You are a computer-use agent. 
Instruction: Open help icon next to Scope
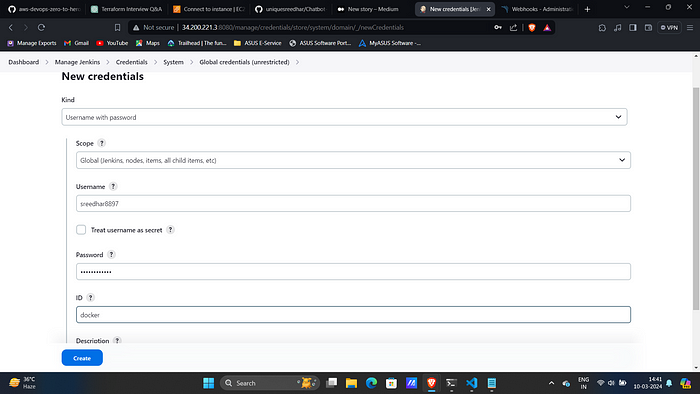[102, 143]
